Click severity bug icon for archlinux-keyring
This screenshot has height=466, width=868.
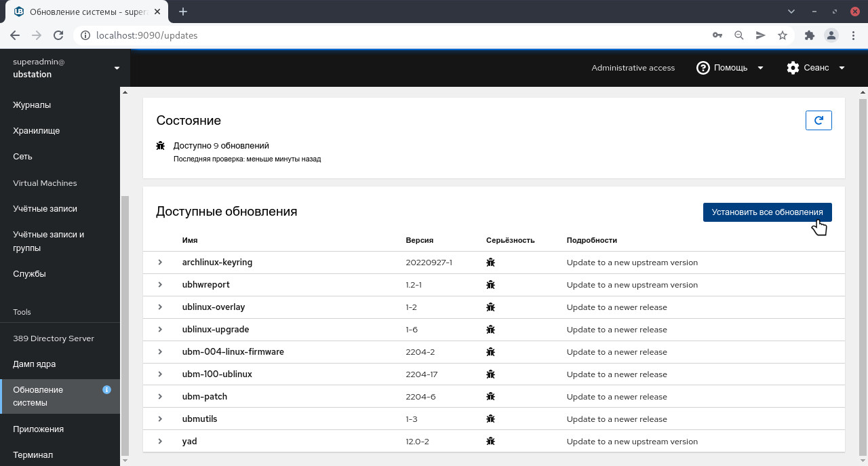tap(490, 263)
